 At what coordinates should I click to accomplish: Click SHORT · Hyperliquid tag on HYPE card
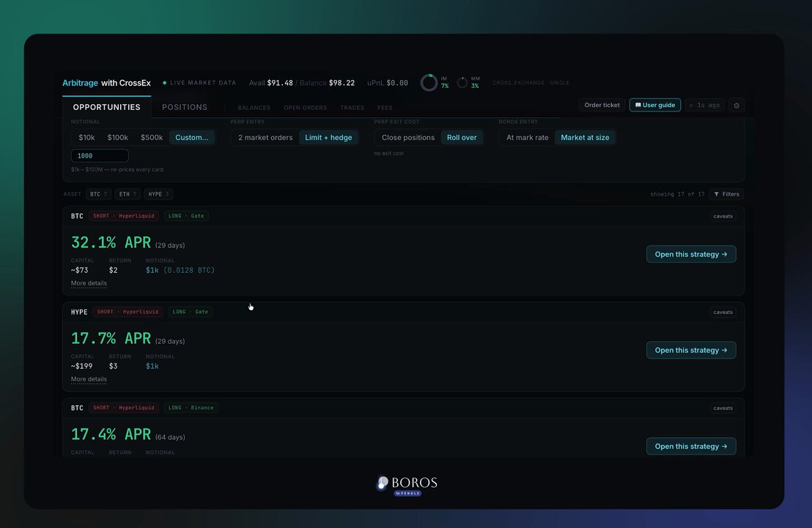tap(128, 312)
